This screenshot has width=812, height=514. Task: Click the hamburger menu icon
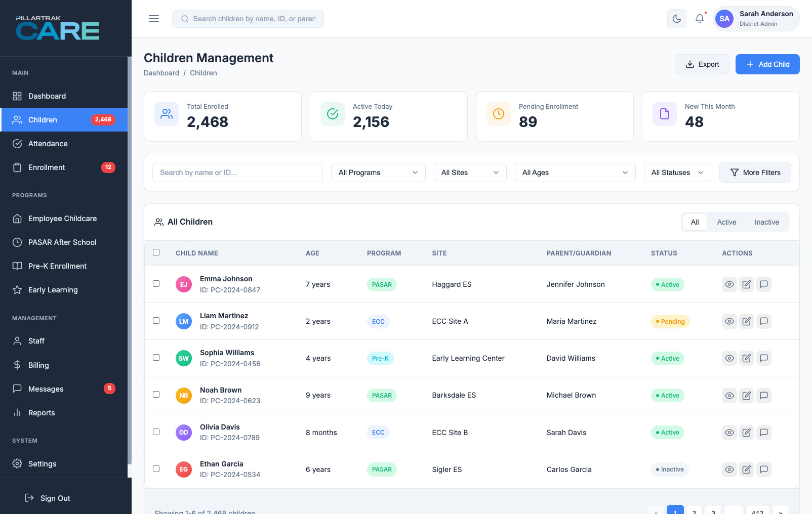[154, 19]
